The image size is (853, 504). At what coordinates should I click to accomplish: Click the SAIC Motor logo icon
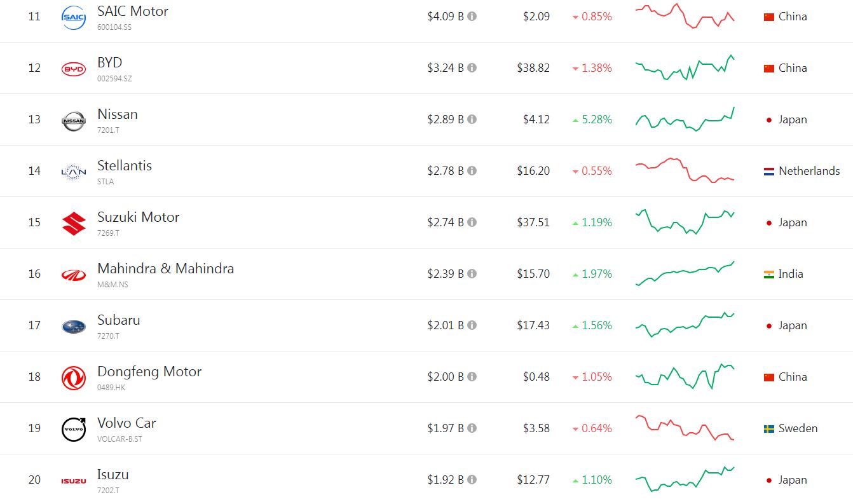click(x=74, y=17)
